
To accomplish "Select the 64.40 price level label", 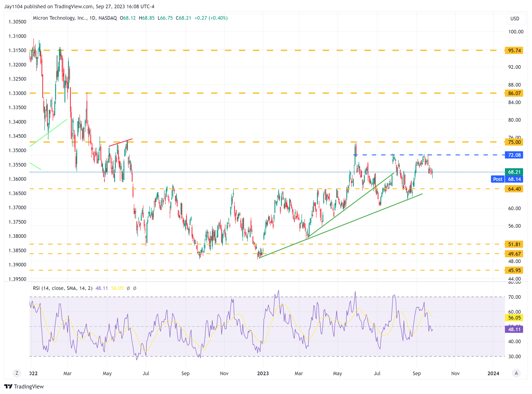I will [x=514, y=189].
